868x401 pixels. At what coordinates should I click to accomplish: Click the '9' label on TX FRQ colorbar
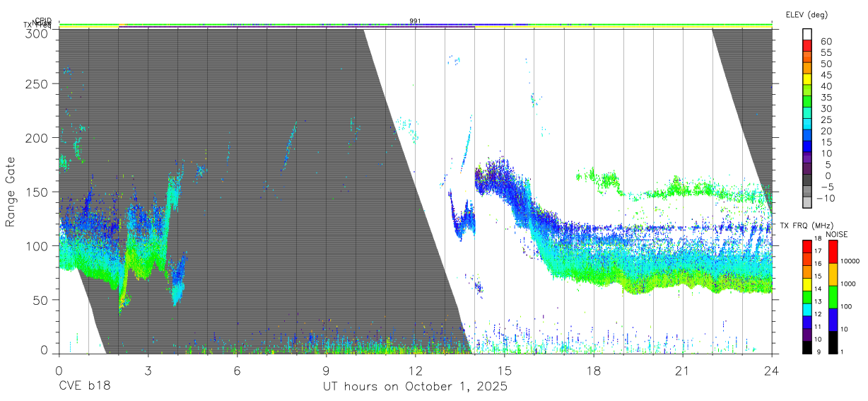tap(820, 351)
